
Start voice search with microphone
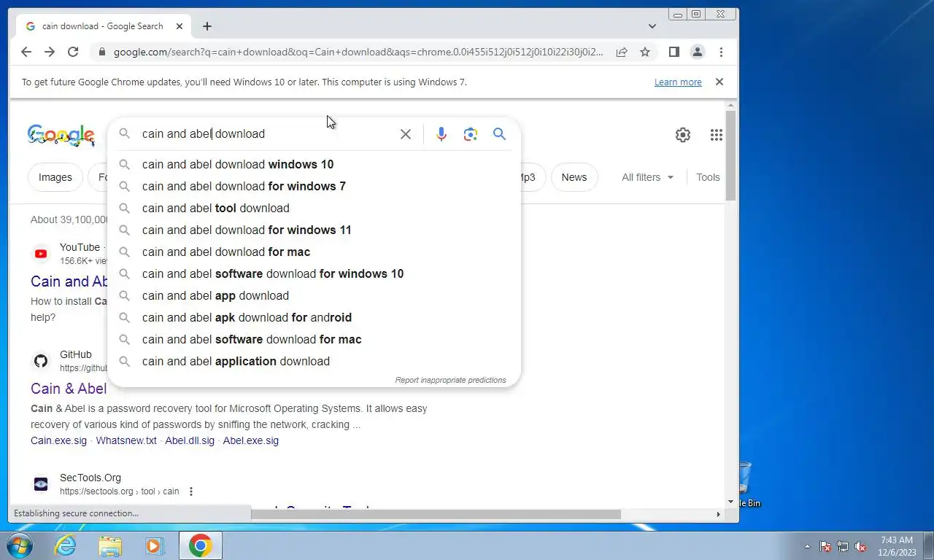coord(441,134)
